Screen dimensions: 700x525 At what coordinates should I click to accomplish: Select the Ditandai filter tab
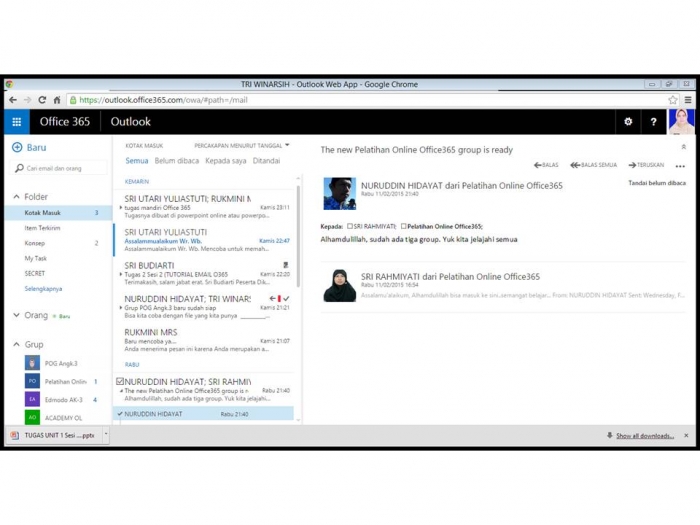tap(267, 161)
